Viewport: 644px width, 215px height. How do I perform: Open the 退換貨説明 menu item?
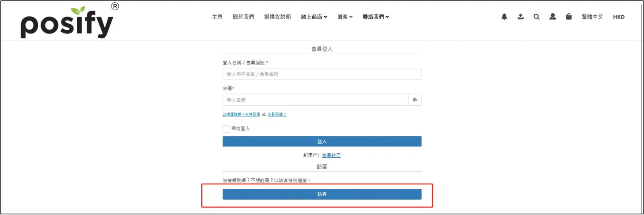pos(277,17)
